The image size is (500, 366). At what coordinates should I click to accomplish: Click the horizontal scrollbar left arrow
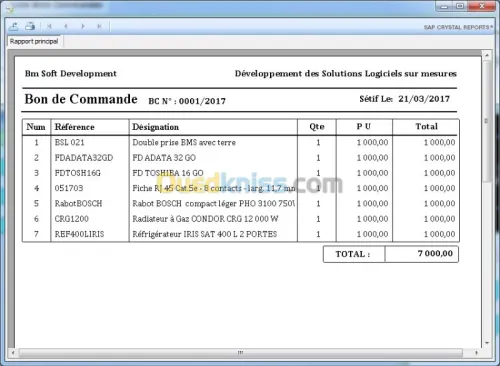click(x=13, y=352)
